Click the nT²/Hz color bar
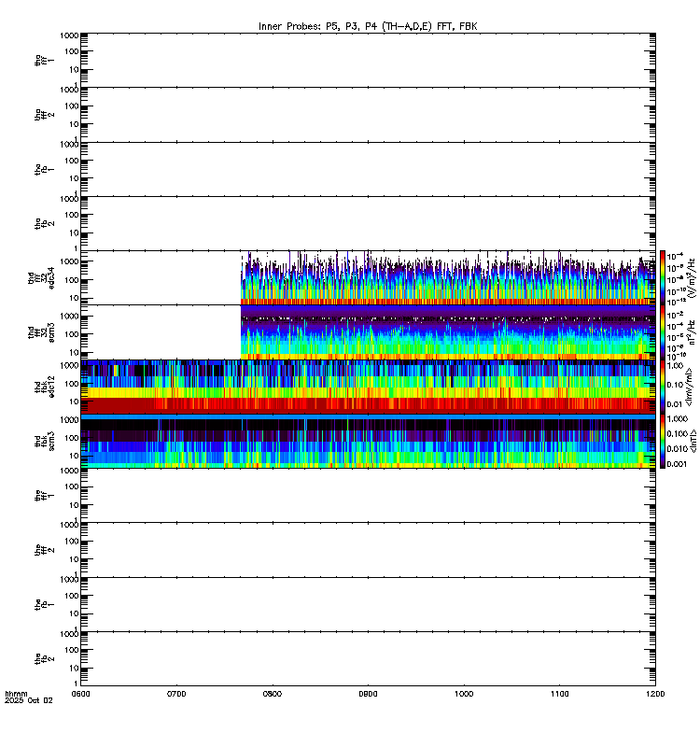The width and height of the screenshot is (700, 747). tap(663, 332)
